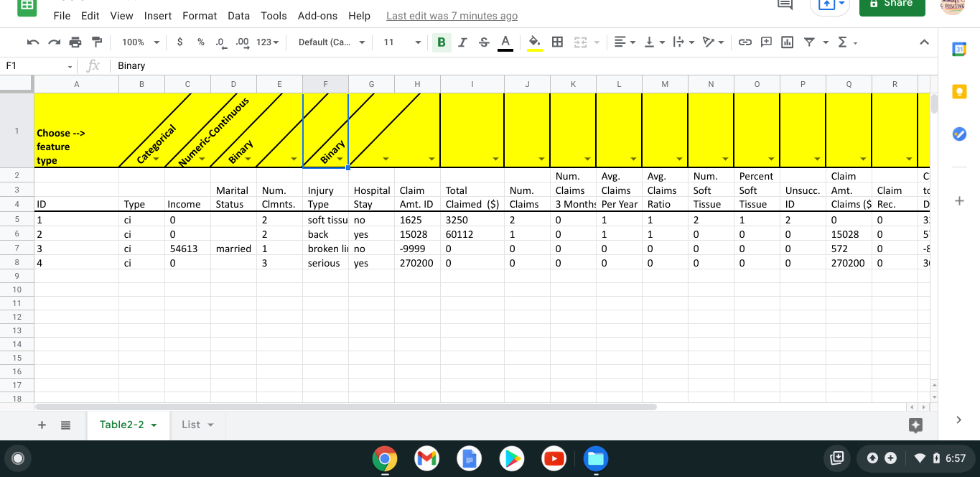
Task: Create a filter using the Filter icon
Action: 808,42
